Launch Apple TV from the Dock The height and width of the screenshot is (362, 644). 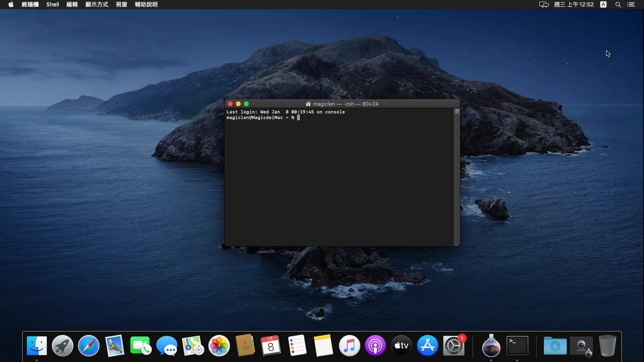coord(401,346)
